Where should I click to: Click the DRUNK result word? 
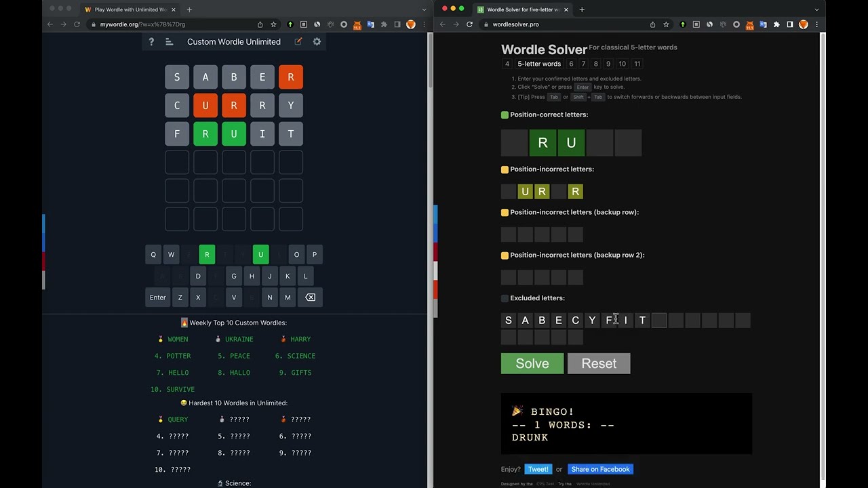point(530,438)
